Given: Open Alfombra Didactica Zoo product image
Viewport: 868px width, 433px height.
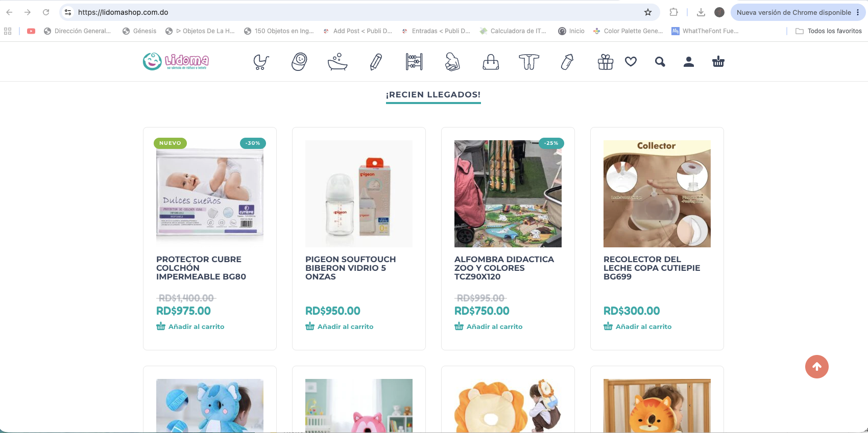Looking at the screenshot, I should click(x=508, y=194).
